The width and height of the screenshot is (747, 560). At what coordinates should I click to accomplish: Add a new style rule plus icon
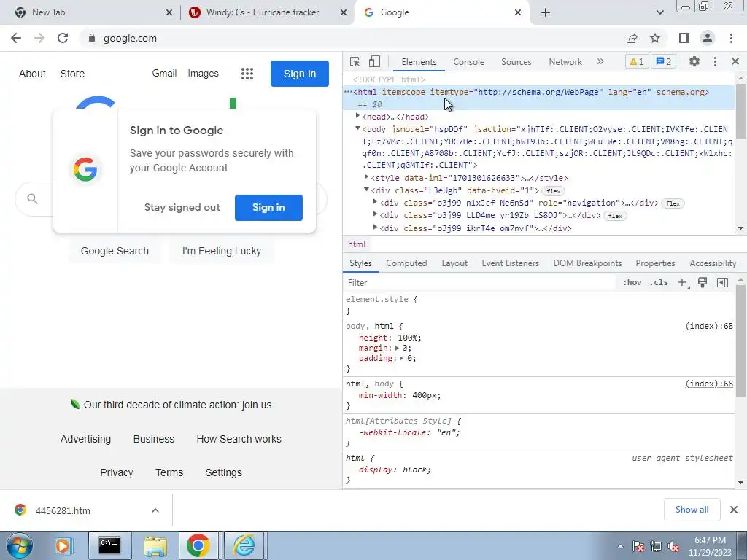click(x=682, y=282)
